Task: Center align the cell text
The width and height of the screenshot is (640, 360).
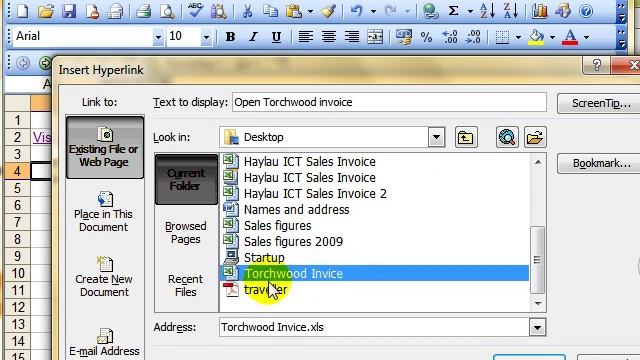Action: [329, 37]
